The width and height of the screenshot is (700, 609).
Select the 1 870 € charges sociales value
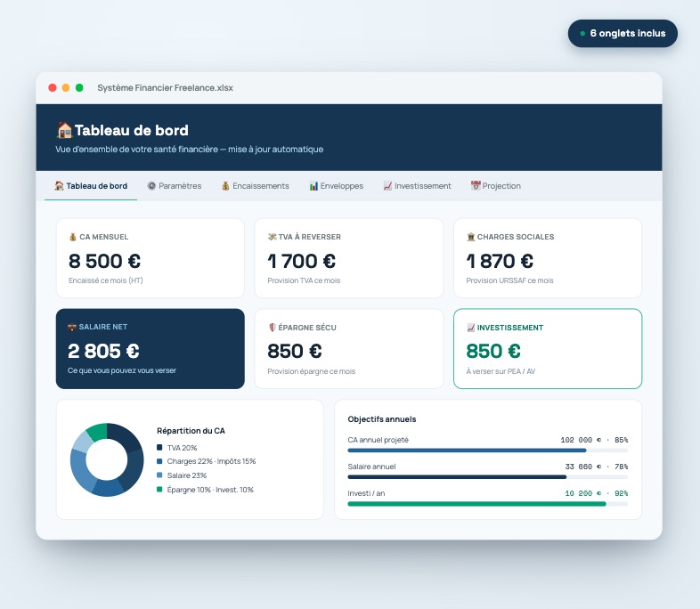pos(500,262)
